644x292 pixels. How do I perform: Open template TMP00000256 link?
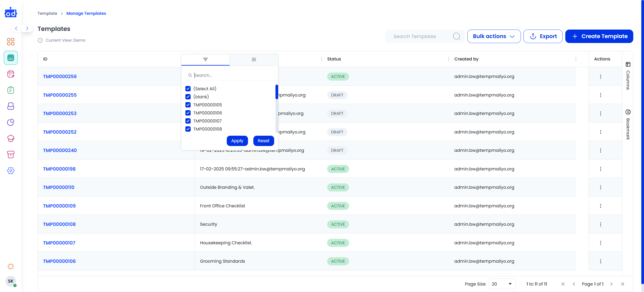point(60,76)
